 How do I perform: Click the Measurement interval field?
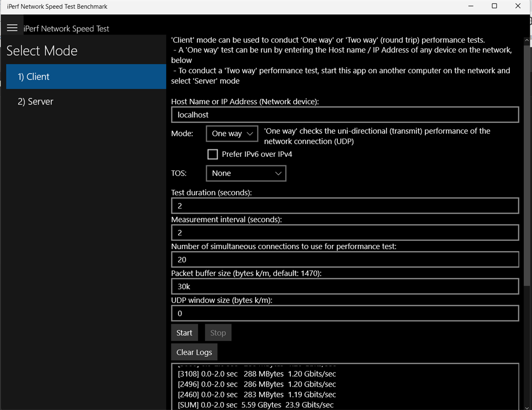(x=345, y=232)
